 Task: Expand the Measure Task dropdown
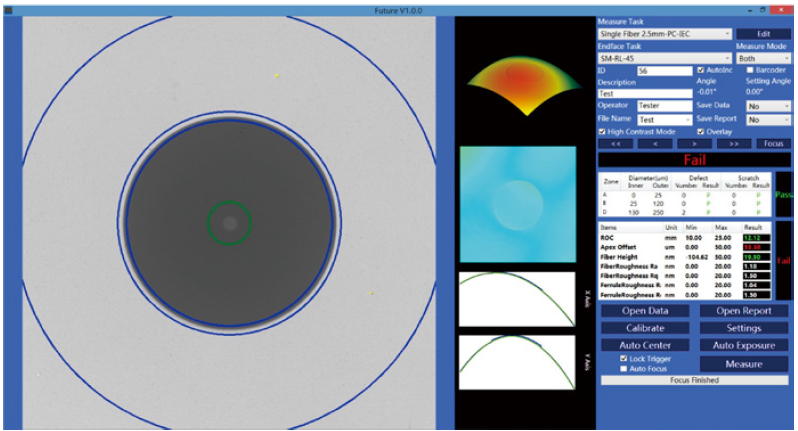coord(664,33)
